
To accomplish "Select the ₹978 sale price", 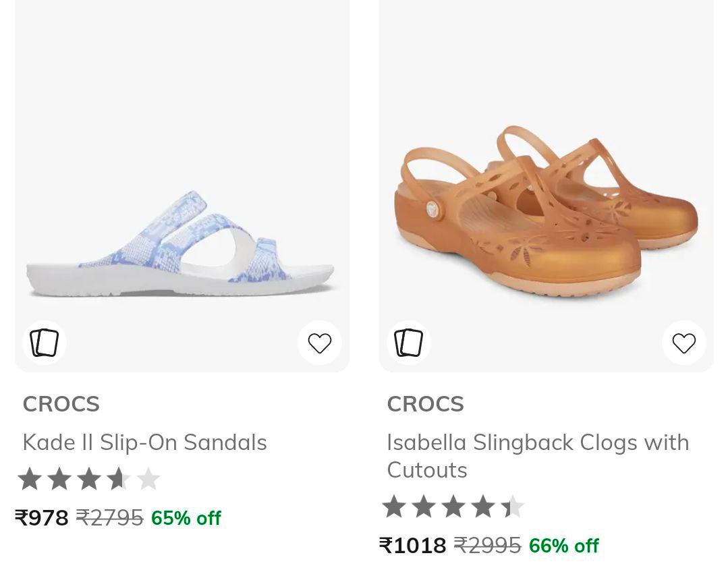I will click(x=42, y=518).
